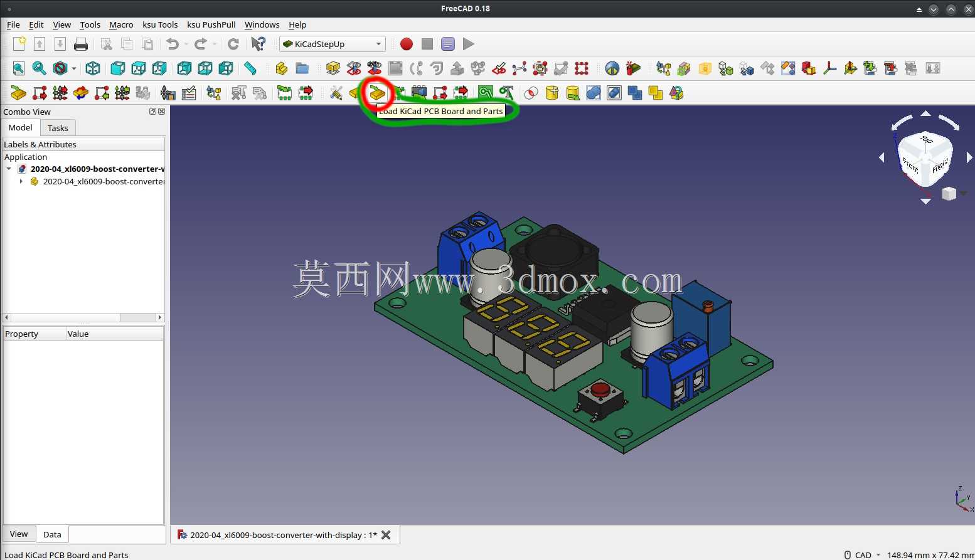The width and height of the screenshot is (975, 560).
Task: Set the view to Rear
Action: (184, 68)
